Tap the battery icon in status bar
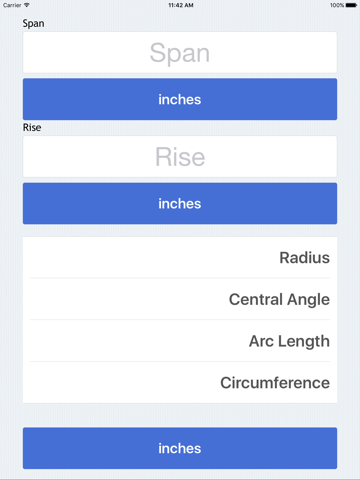Screen dimensions: 360x480 [351, 5]
